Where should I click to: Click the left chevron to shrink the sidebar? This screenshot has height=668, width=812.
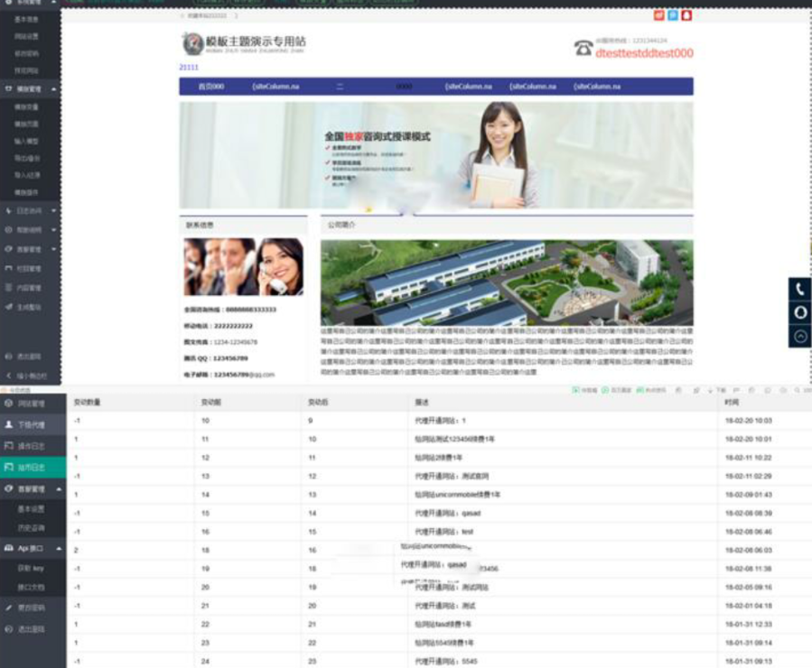pyautogui.click(x=8, y=376)
